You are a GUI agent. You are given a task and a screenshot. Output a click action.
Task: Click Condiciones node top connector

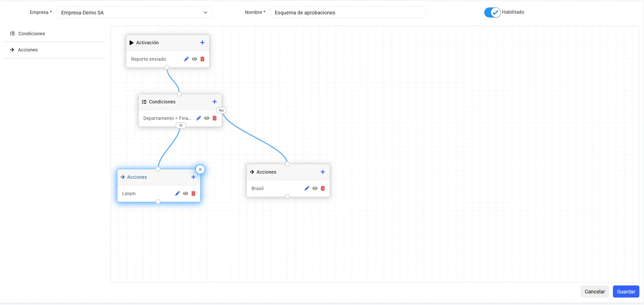[x=179, y=94]
